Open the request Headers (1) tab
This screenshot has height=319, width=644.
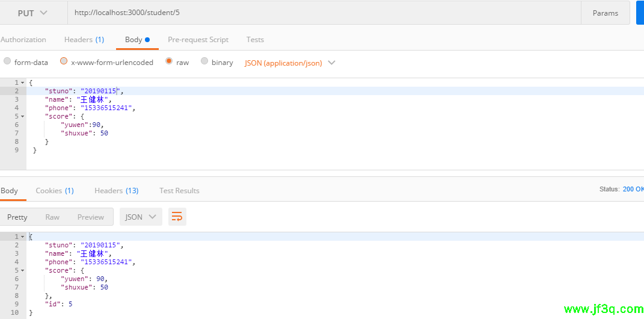click(x=84, y=40)
